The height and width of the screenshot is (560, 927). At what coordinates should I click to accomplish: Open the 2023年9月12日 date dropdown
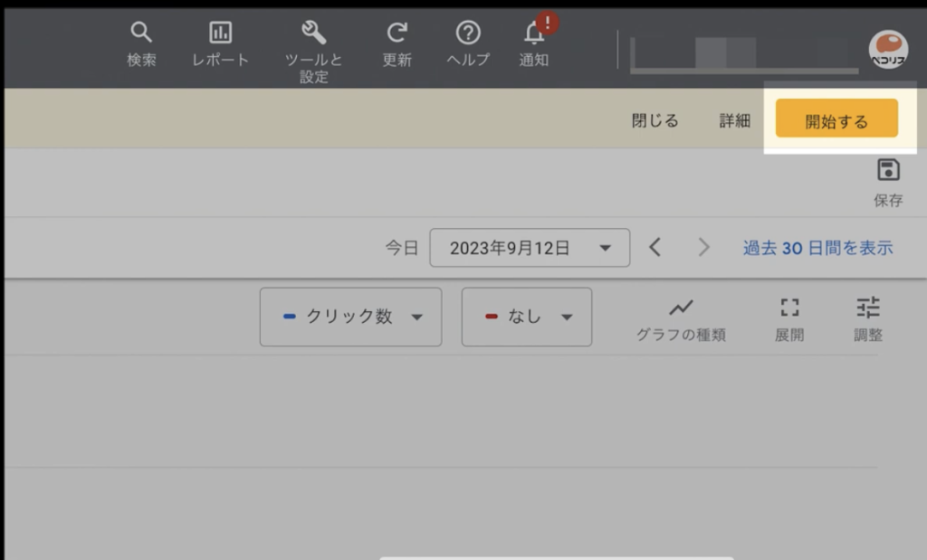pos(530,248)
